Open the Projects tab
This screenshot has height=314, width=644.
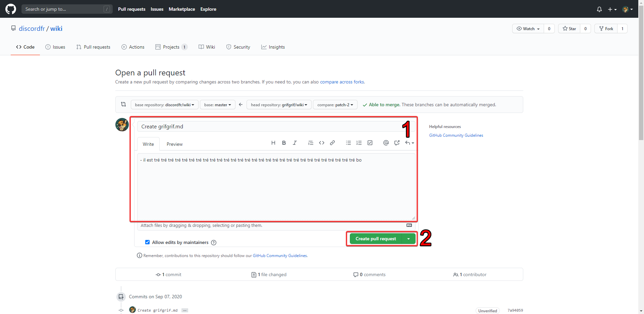coord(171,47)
